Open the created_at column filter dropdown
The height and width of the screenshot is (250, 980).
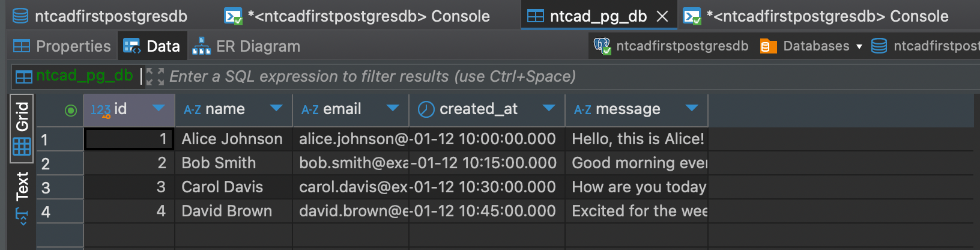click(x=549, y=108)
